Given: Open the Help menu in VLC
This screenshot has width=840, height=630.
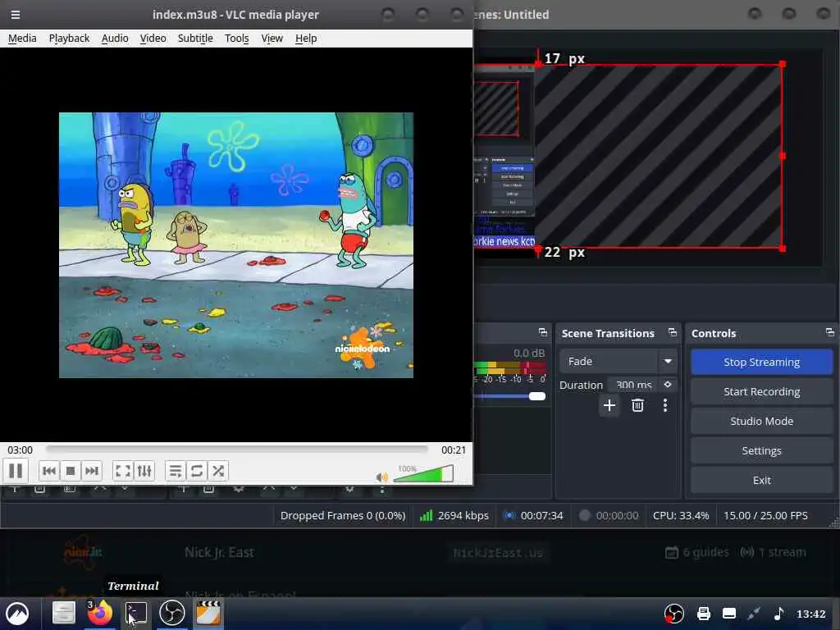Looking at the screenshot, I should pyautogui.click(x=306, y=38).
